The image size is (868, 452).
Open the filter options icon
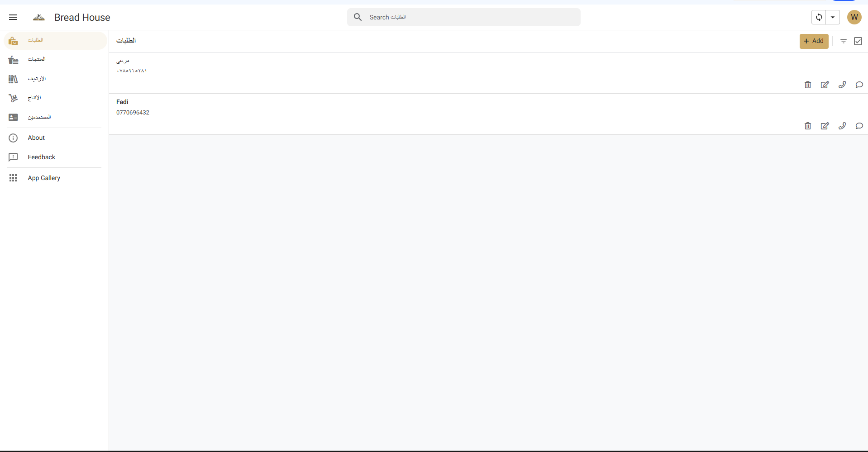pos(844,41)
